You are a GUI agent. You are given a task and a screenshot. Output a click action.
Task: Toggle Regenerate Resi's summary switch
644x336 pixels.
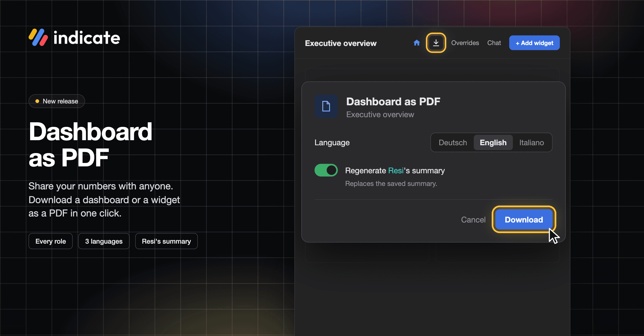(326, 170)
